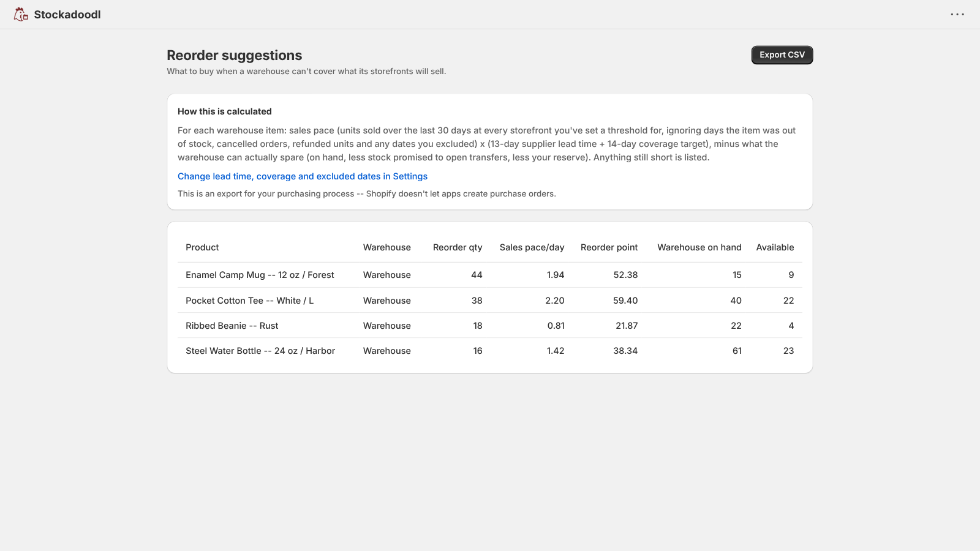Click the Product column header
The height and width of the screenshot is (551, 980).
coord(202,247)
